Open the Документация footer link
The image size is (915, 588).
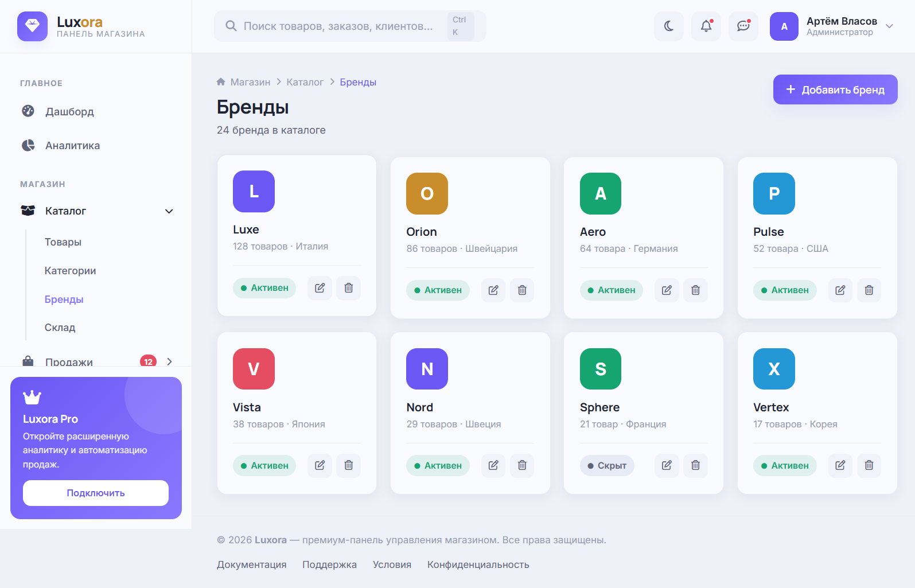click(252, 564)
